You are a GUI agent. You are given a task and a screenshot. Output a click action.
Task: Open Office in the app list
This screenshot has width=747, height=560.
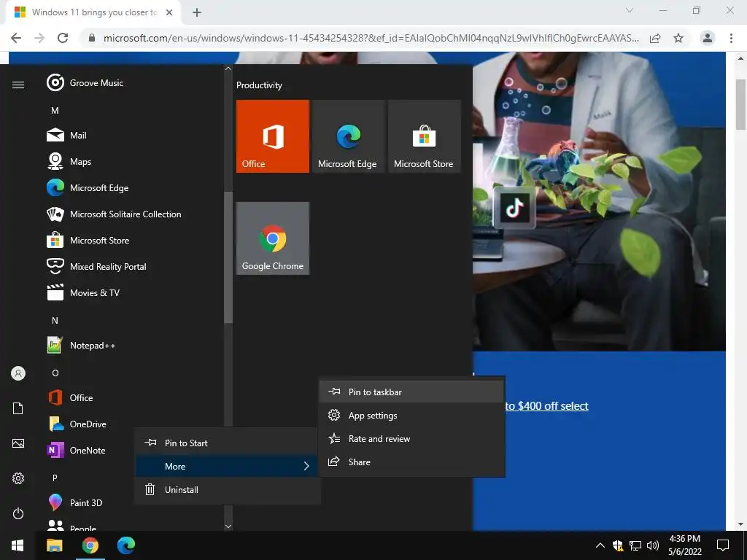coord(70,397)
